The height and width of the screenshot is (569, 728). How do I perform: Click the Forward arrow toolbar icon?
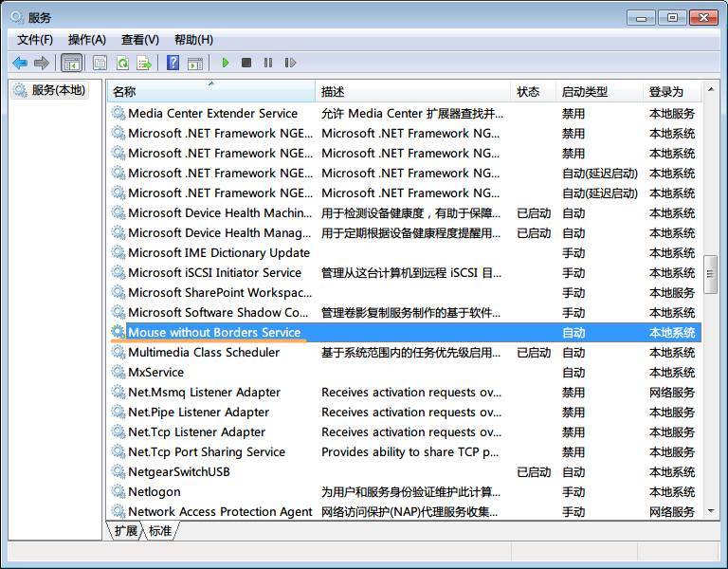(42, 63)
